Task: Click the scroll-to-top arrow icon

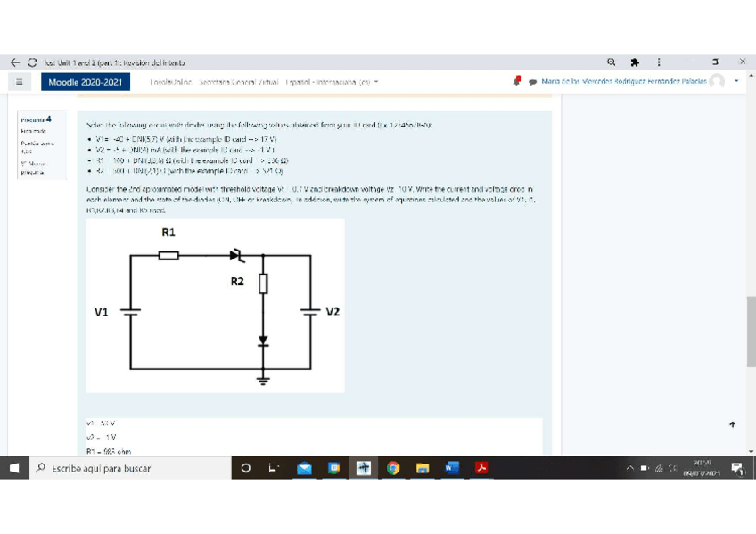Action: click(x=733, y=424)
